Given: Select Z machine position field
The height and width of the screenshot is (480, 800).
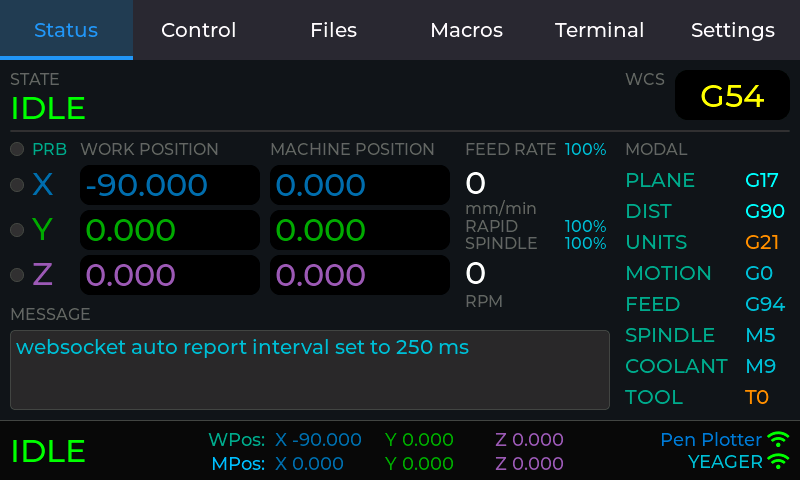Looking at the screenshot, I should tap(360, 275).
